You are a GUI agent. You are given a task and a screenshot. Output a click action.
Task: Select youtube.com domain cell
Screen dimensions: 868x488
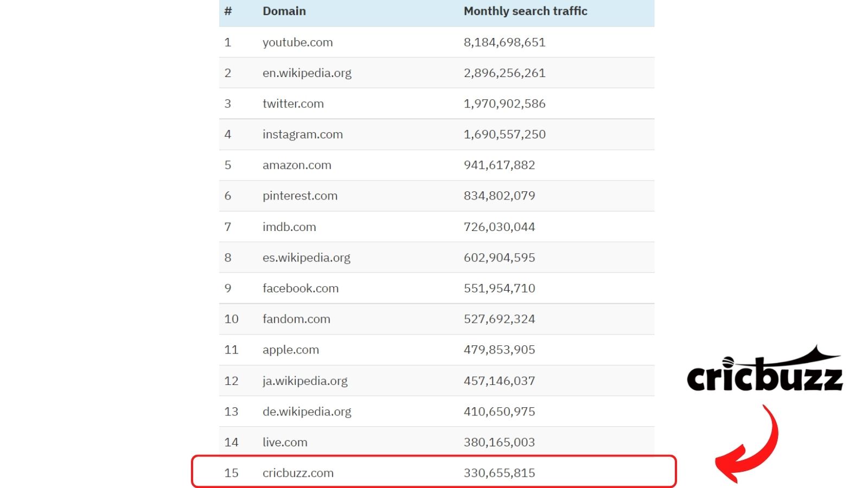tap(297, 42)
